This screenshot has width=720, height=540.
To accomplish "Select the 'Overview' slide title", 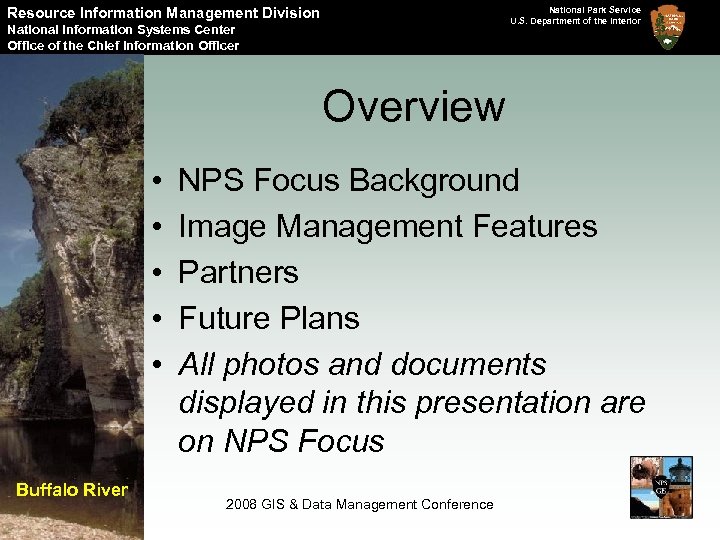I will tap(414, 106).
